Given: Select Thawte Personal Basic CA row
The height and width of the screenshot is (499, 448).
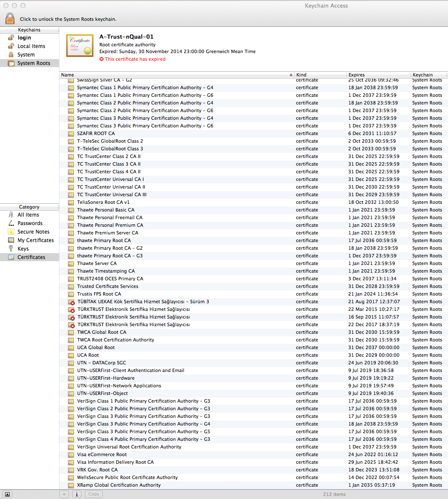Looking at the screenshot, I should (253, 210).
